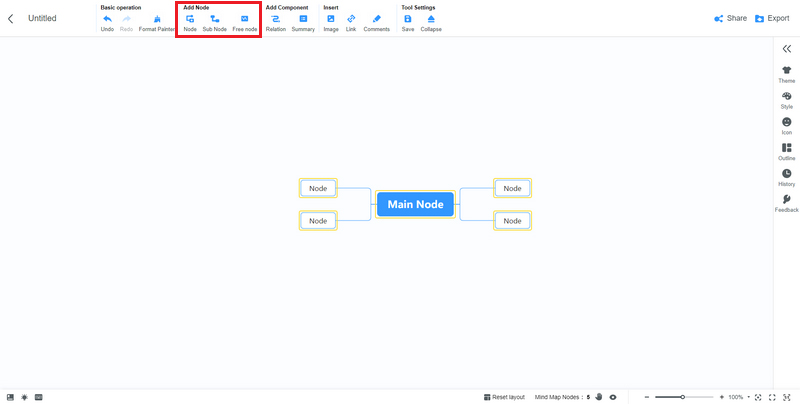800x404 pixels.
Task: Open the Theme panel
Action: [787, 74]
